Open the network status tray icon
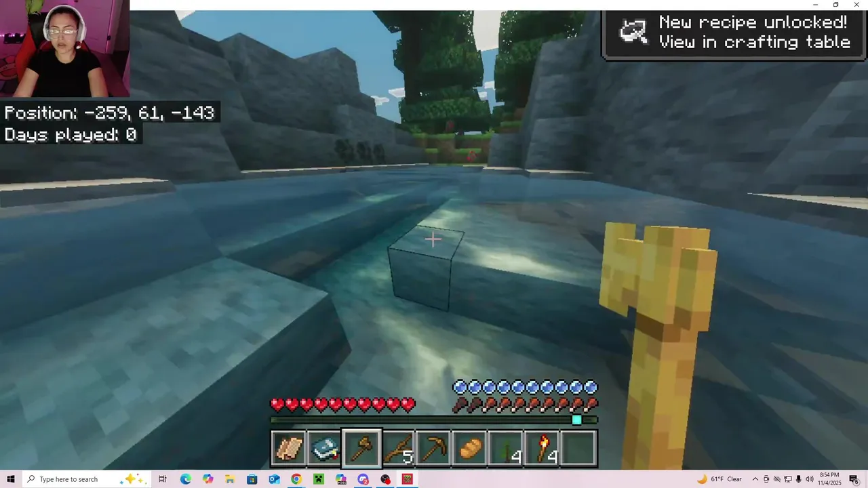This screenshot has width=868, height=488. coord(788,479)
